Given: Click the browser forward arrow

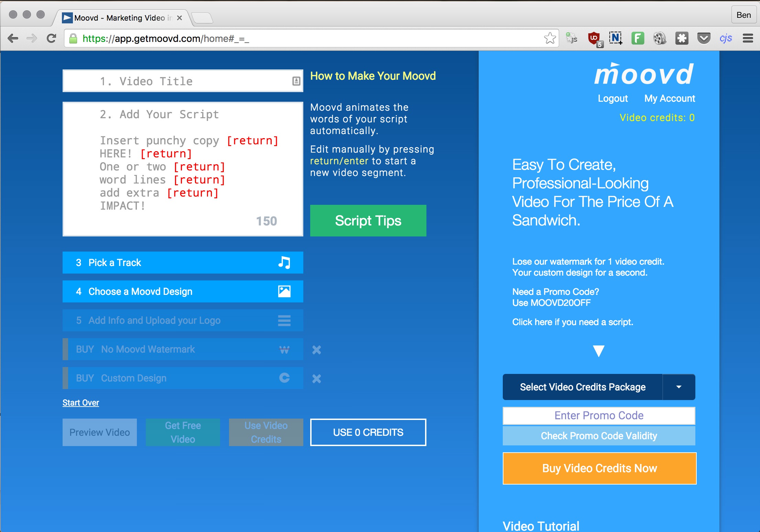Looking at the screenshot, I should (32, 38).
